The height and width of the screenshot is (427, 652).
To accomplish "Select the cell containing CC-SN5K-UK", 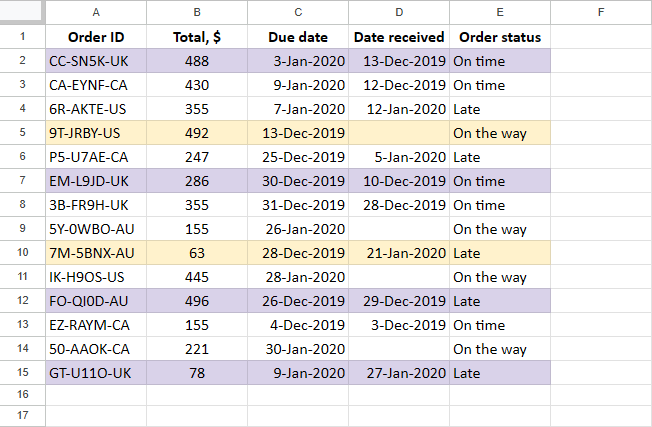I will [x=95, y=61].
